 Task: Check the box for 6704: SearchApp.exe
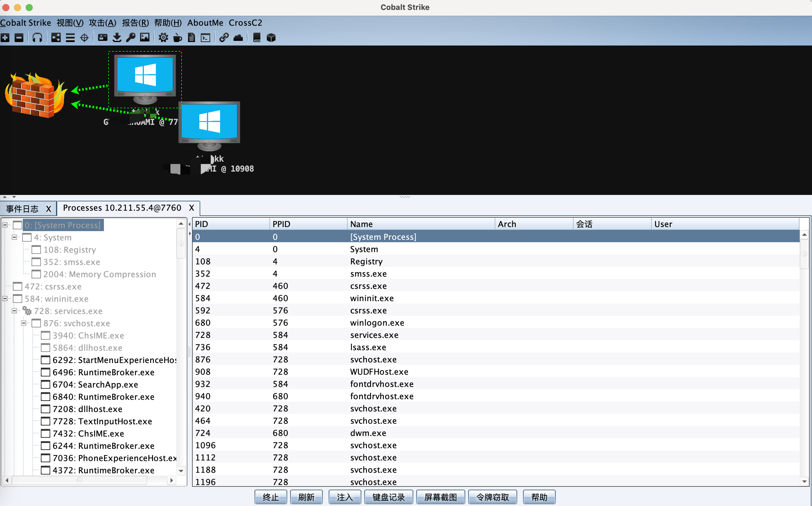(x=46, y=385)
